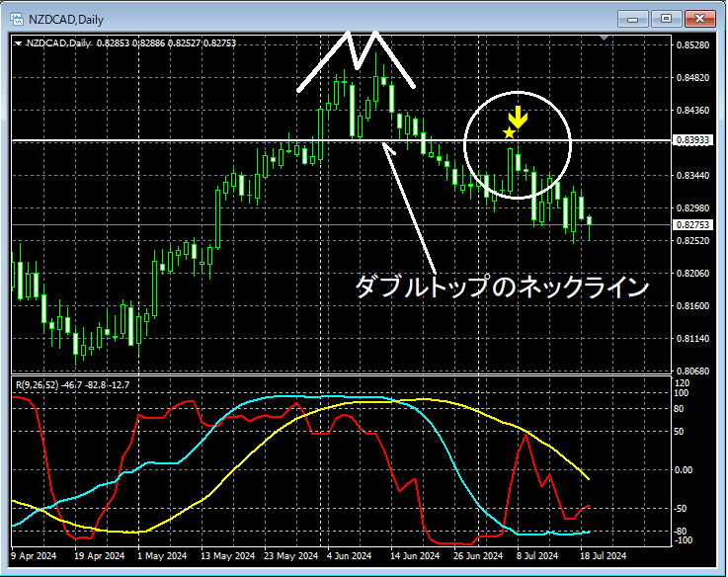The height and width of the screenshot is (577, 728).
Task: Click price scale value 0.85280
Action: point(693,45)
